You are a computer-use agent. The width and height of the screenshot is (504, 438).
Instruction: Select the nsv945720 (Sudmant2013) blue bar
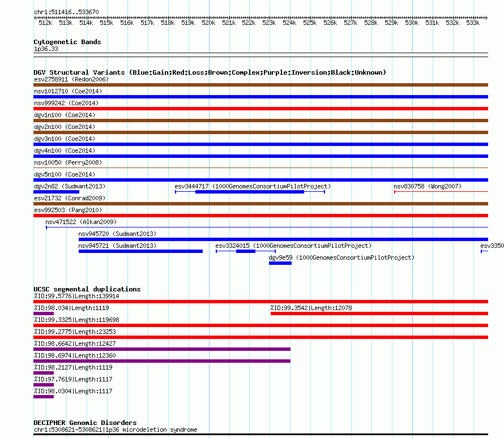coord(283,239)
